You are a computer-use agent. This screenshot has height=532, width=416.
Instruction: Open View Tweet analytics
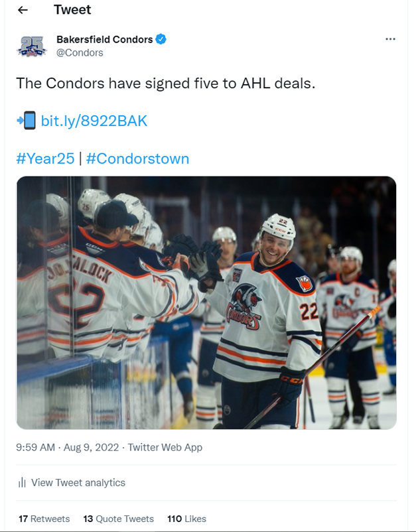[x=78, y=482]
